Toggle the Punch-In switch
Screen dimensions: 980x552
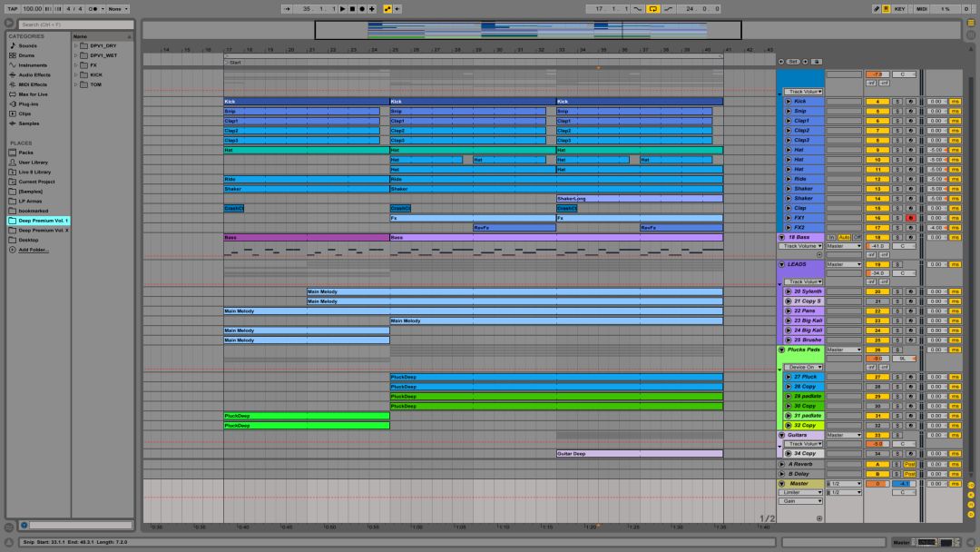pyautogui.click(x=638, y=9)
